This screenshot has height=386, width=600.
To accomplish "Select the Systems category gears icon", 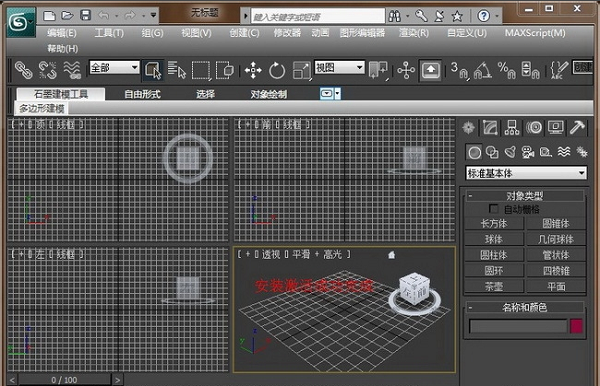I will pos(582,152).
